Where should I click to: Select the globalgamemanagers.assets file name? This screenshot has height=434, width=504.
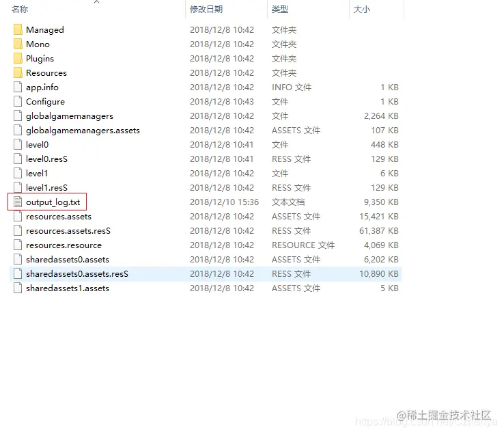[x=83, y=131]
